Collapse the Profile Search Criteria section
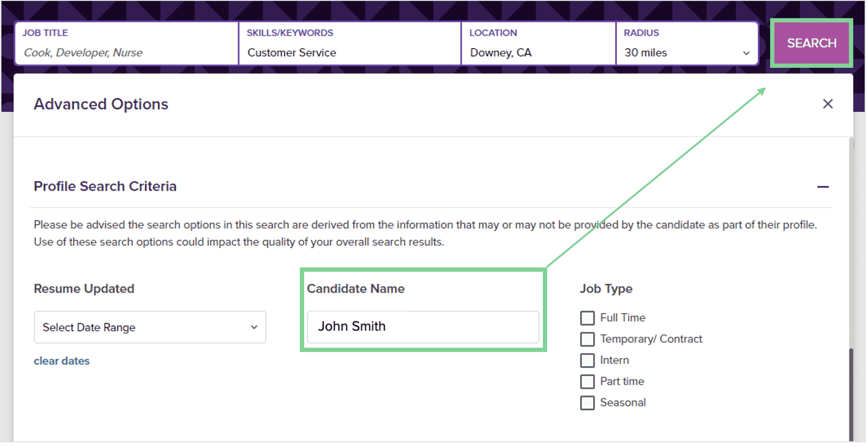The width and height of the screenshot is (868, 447). [x=823, y=187]
